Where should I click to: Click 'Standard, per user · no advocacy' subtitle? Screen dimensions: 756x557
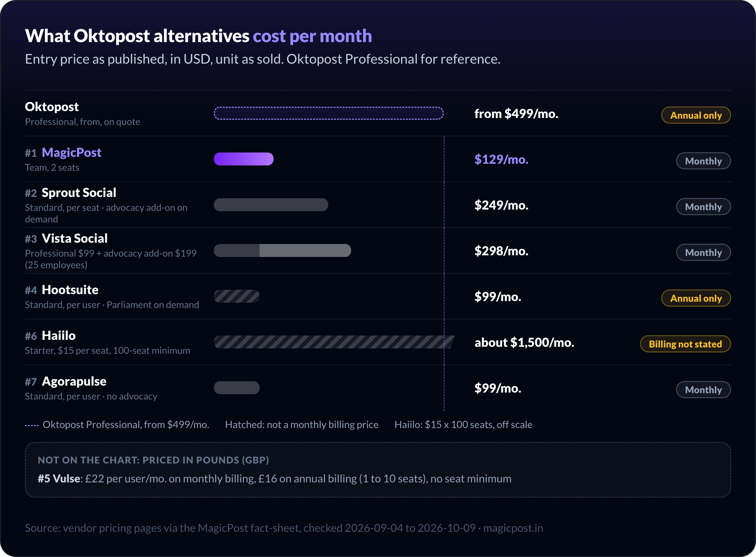coord(91,396)
